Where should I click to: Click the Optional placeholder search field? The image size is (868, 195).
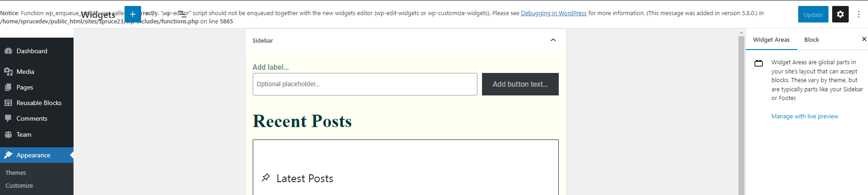[x=365, y=84]
